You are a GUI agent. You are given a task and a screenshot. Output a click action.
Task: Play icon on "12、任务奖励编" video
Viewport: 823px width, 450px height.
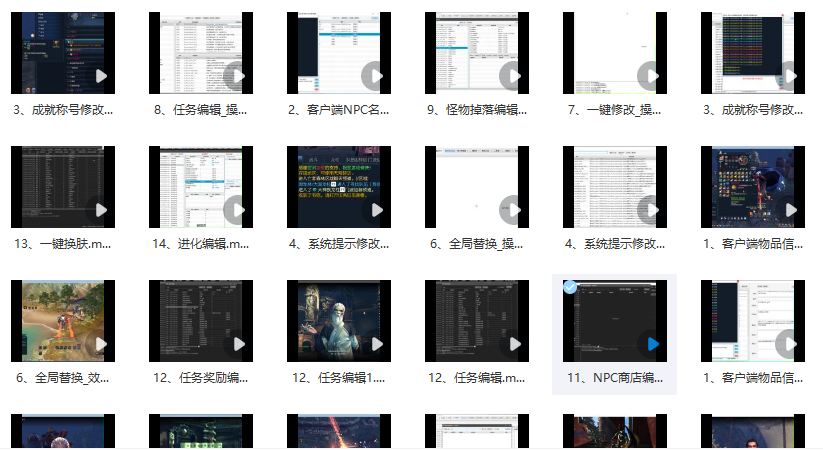(x=236, y=344)
